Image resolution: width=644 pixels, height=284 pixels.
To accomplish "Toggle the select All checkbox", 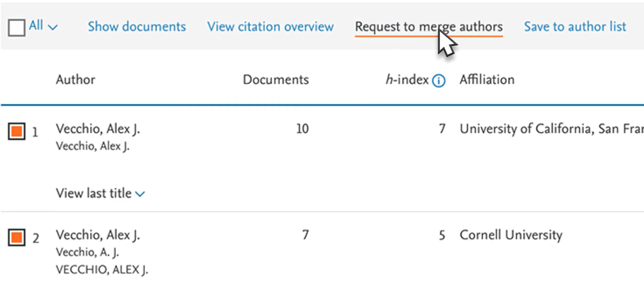I will point(17,29).
